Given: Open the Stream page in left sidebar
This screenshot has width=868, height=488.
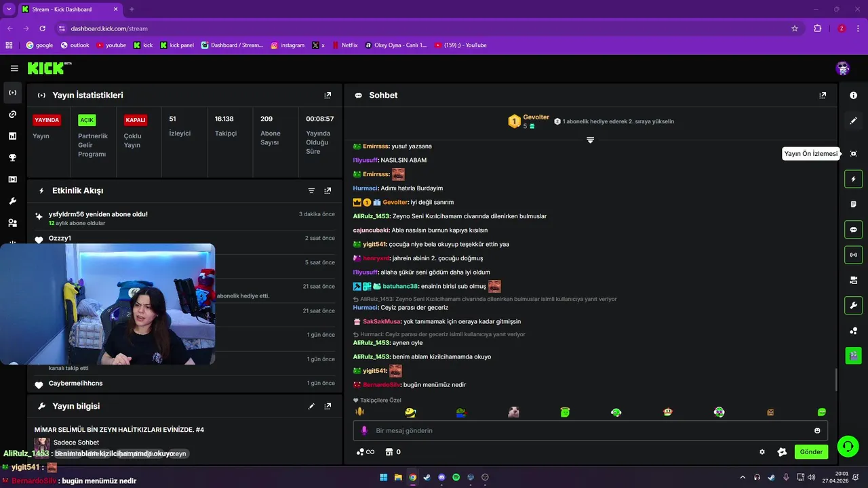Looking at the screenshot, I should click(12, 93).
